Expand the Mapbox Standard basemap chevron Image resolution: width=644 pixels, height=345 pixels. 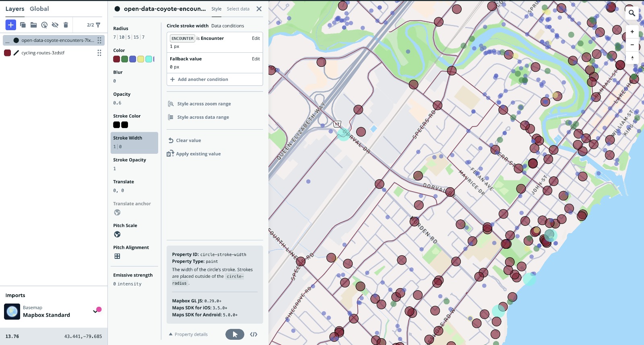point(95,311)
